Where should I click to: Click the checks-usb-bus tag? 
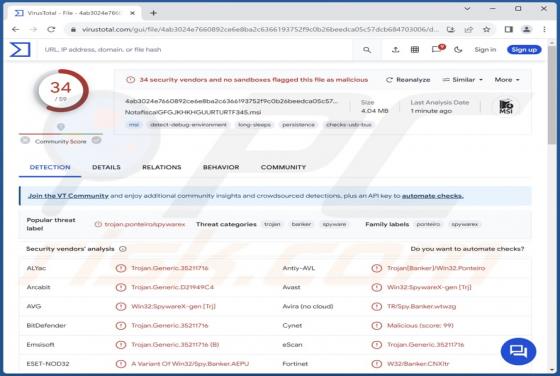[349, 125]
